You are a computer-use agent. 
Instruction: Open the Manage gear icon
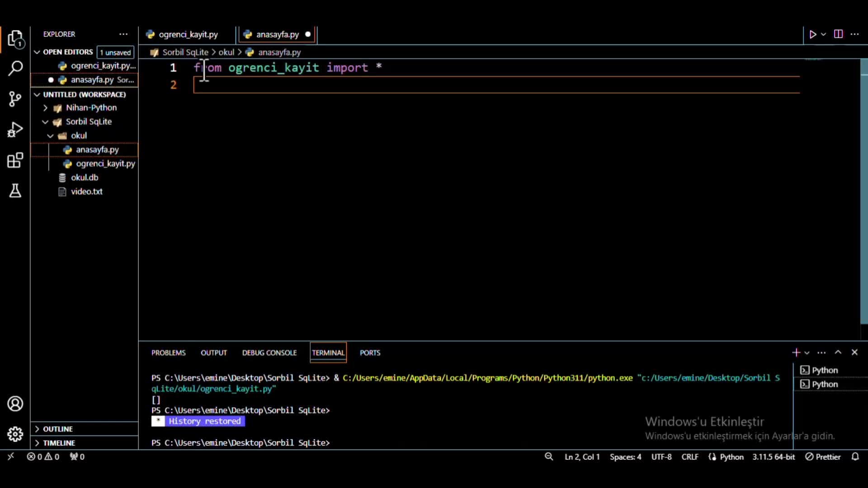tap(15, 434)
